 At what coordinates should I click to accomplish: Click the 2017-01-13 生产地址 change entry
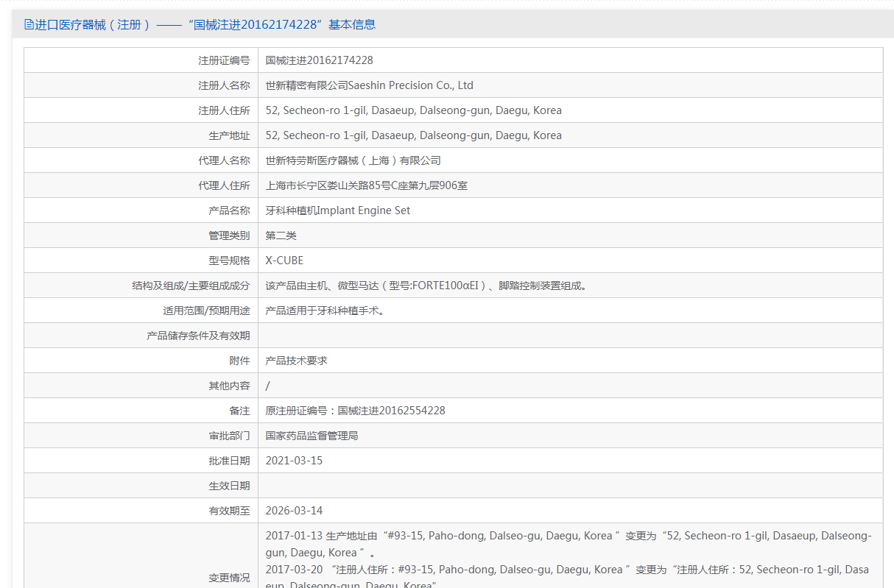pos(569,544)
